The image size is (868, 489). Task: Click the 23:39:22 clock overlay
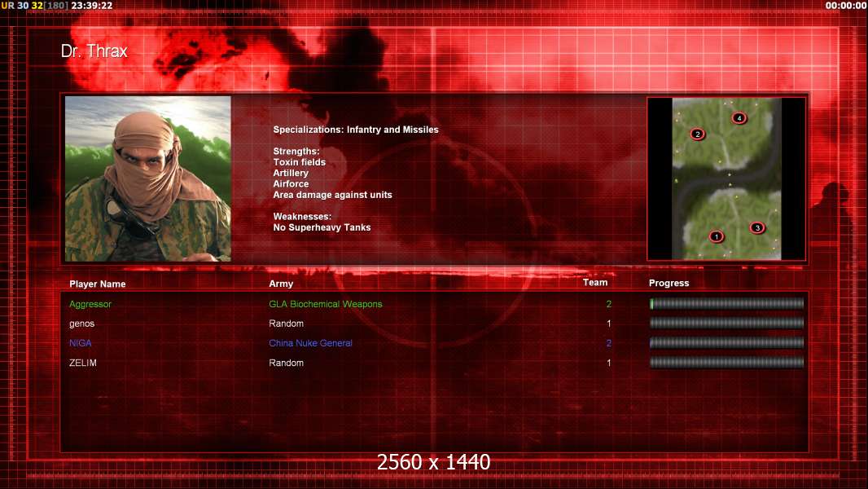coord(92,6)
